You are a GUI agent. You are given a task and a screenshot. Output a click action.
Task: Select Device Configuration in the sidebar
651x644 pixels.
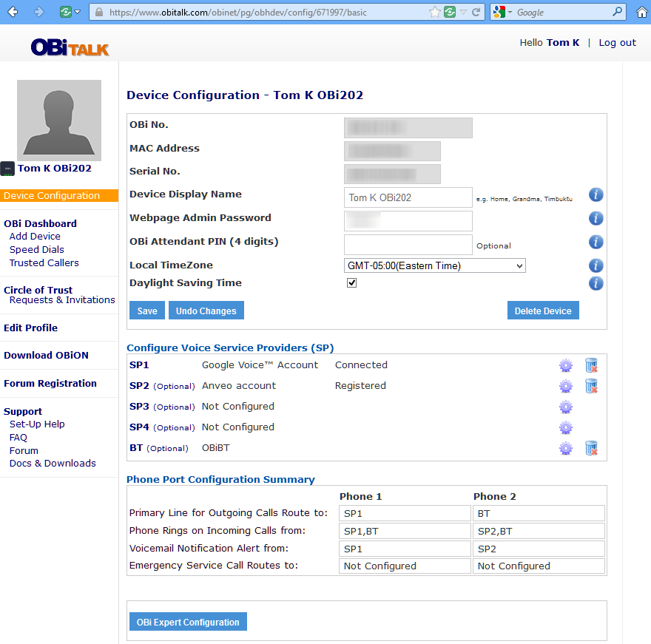(52, 196)
